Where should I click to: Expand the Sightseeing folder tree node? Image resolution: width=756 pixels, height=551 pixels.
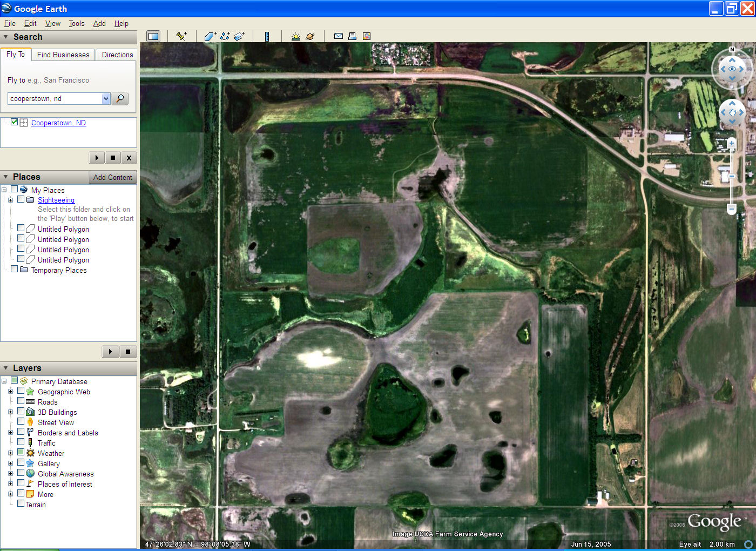[10, 200]
